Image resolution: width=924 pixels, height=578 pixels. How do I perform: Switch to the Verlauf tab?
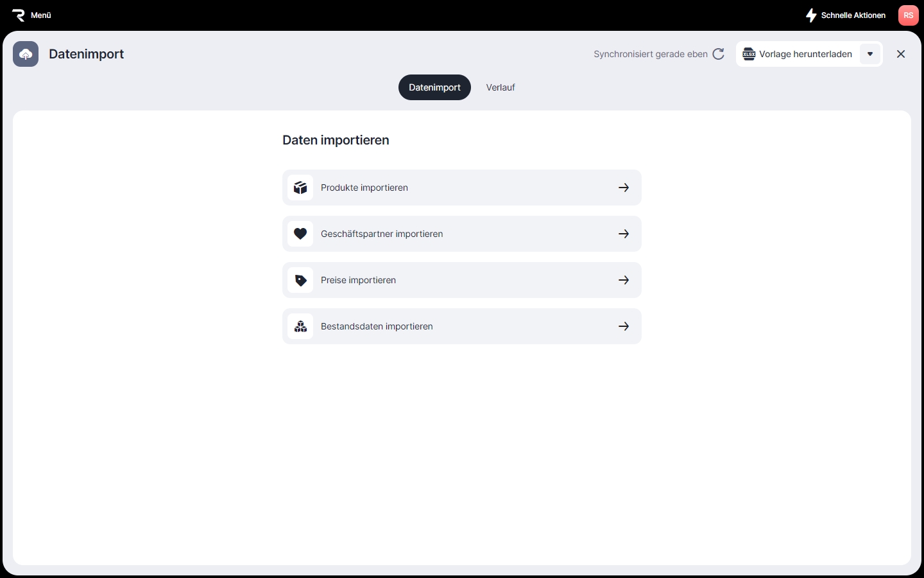tap(501, 87)
